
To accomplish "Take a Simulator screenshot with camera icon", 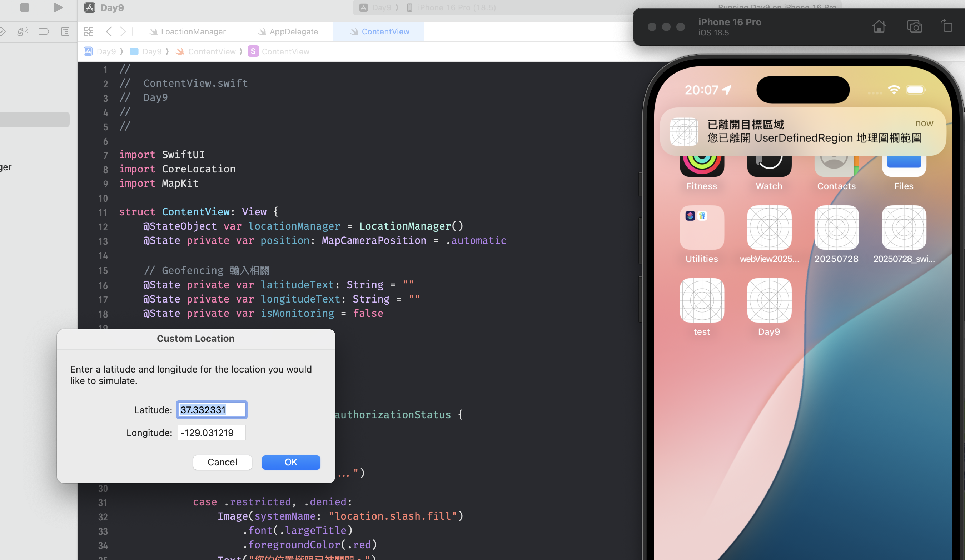I will click(915, 26).
